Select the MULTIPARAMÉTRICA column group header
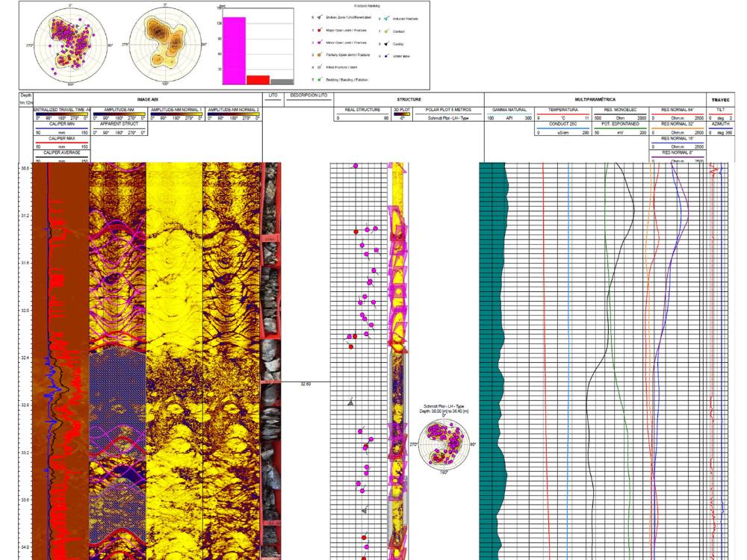This screenshot has width=747, height=560. pyautogui.click(x=595, y=99)
